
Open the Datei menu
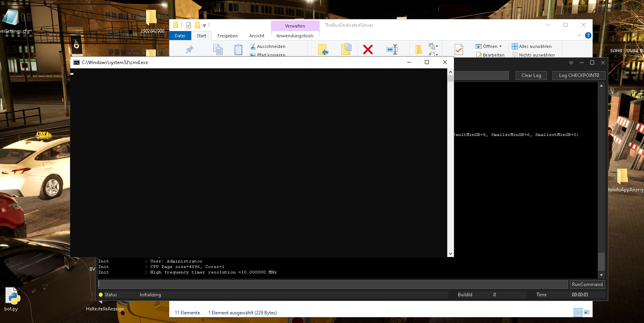coord(180,36)
